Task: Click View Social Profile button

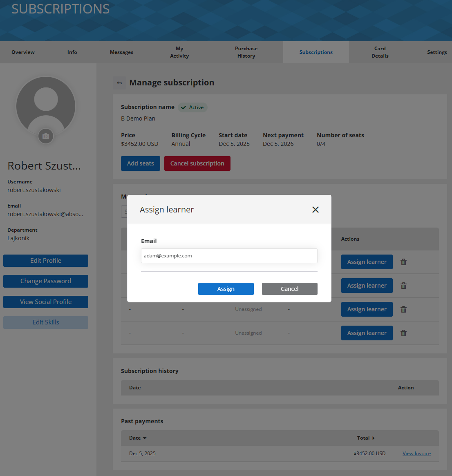Action: [x=46, y=302]
